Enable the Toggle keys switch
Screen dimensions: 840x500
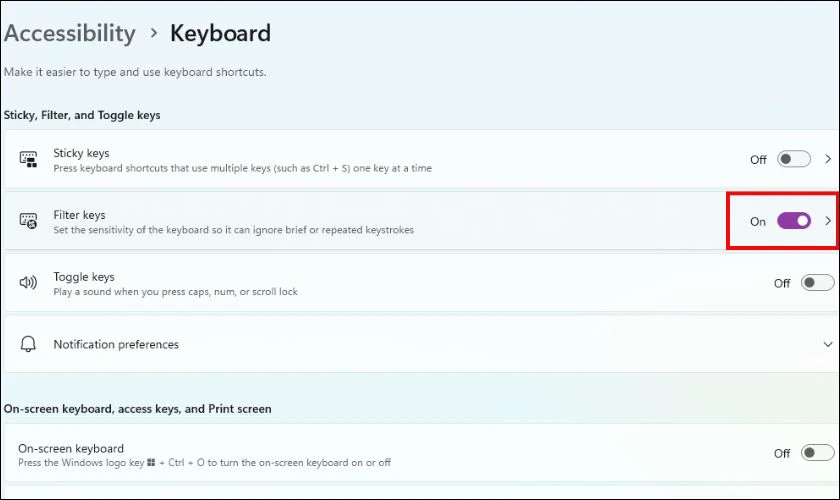point(818,282)
